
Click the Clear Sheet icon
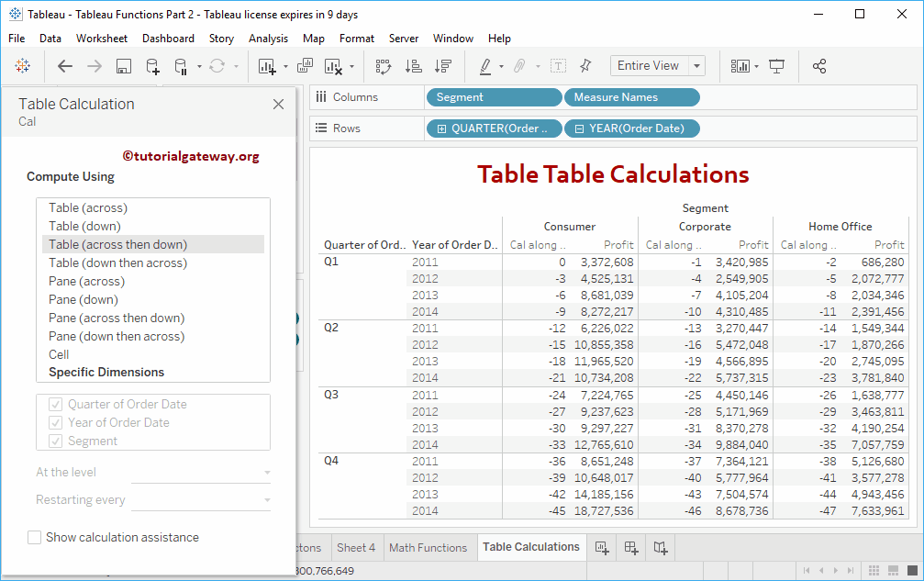coord(333,66)
